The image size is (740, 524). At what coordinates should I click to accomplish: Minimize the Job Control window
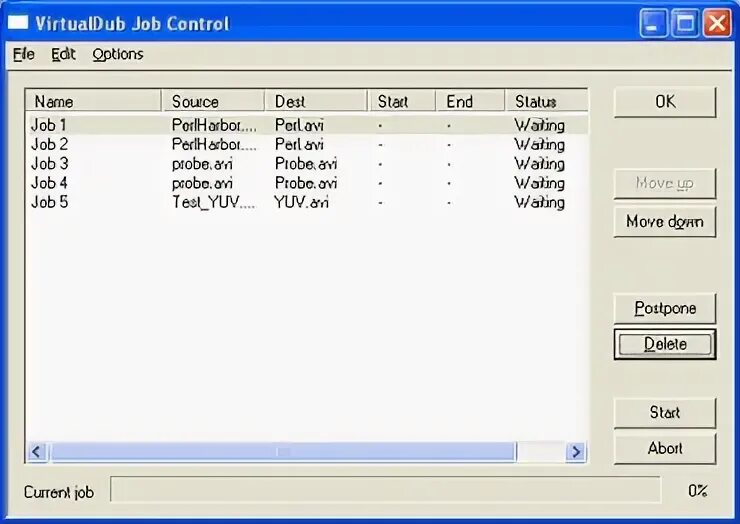pos(653,23)
